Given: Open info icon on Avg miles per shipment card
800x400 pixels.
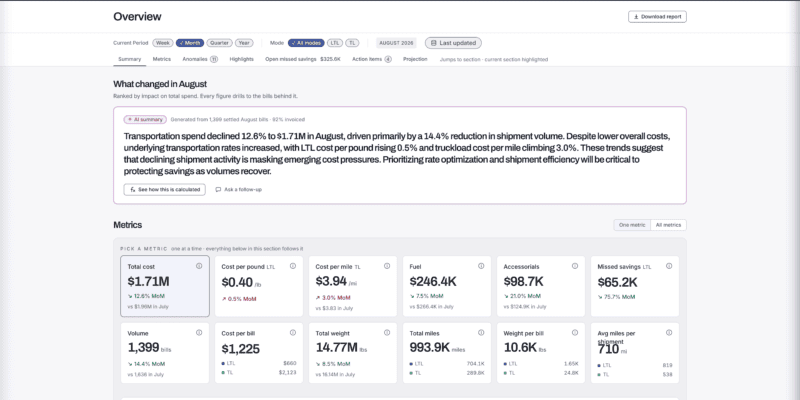Looking at the screenshot, I should [x=669, y=332].
